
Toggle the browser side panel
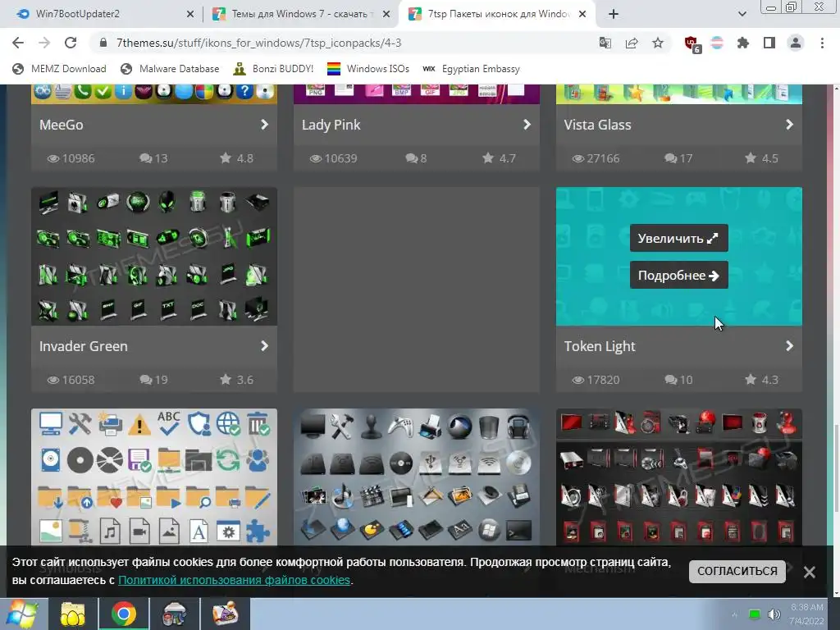pos(769,43)
